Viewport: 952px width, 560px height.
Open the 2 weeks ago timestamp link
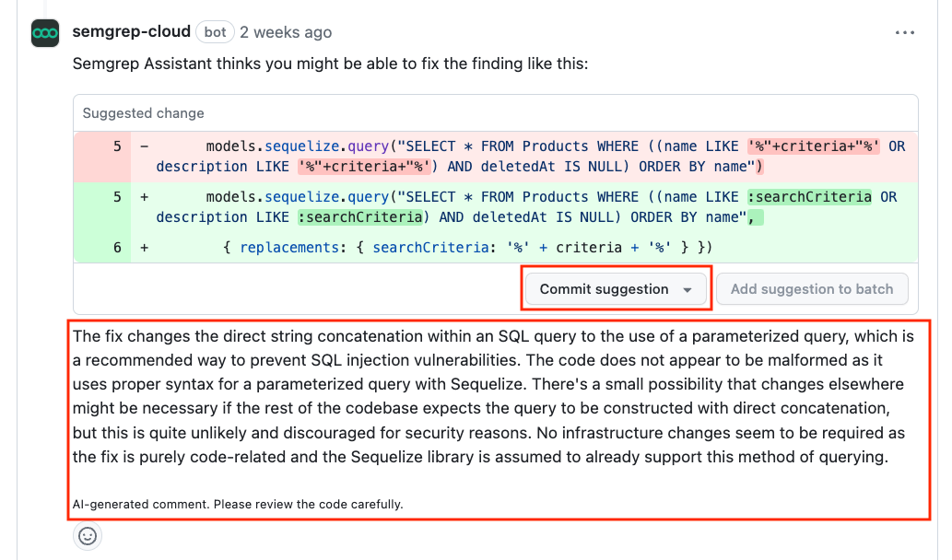click(x=286, y=31)
